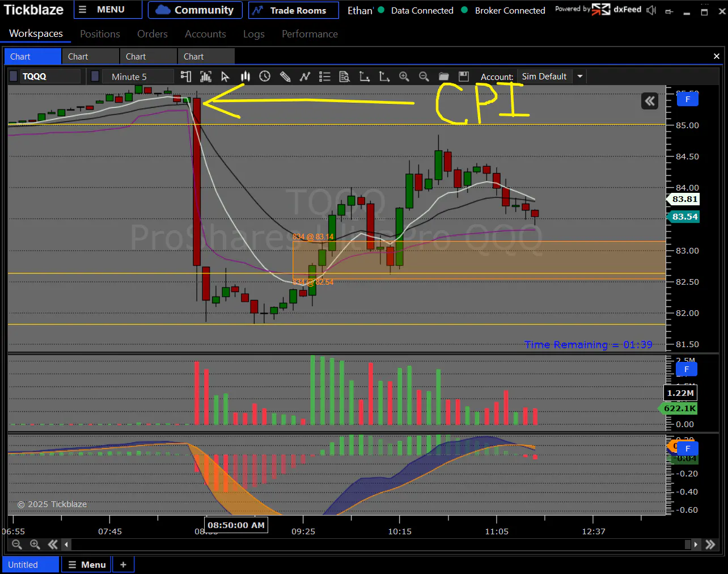Click the Broker Connected status indicator
728x574 pixels.
(x=503, y=10)
